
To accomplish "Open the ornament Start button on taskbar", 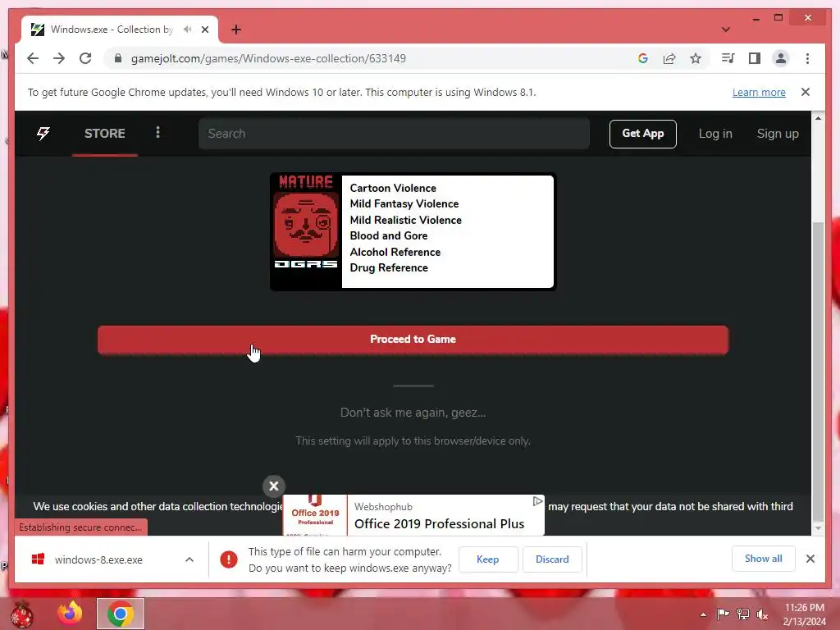I will pos(22,614).
